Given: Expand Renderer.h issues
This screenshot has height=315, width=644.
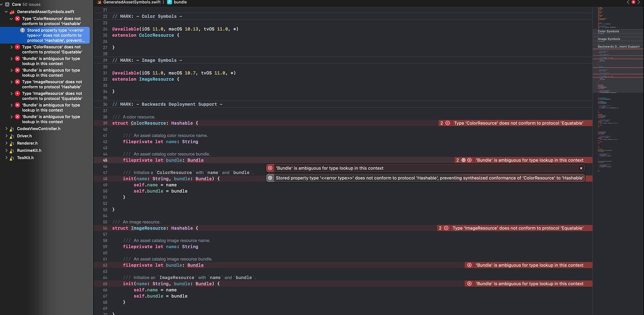Looking at the screenshot, I should 7,143.
